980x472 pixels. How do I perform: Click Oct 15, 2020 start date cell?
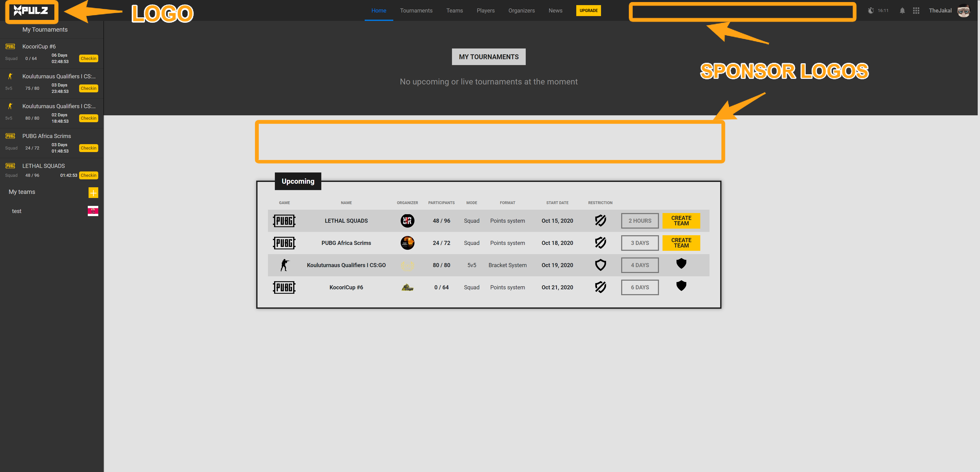coord(557,221)
